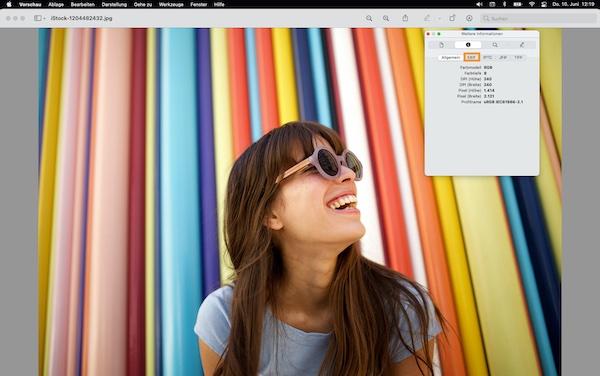This screenshot has width=600, height=376.
Task: Click the Pixel (Breite) 2.121 value
Action: coord(489,96)
